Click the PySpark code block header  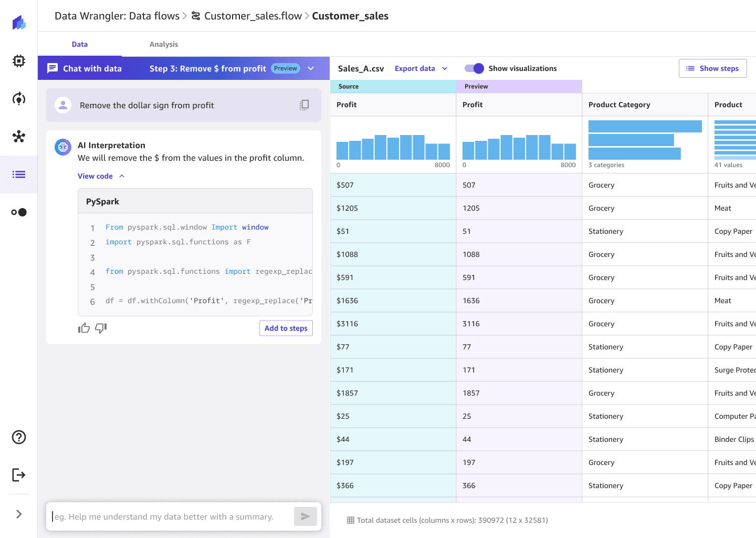pos(195,201)
